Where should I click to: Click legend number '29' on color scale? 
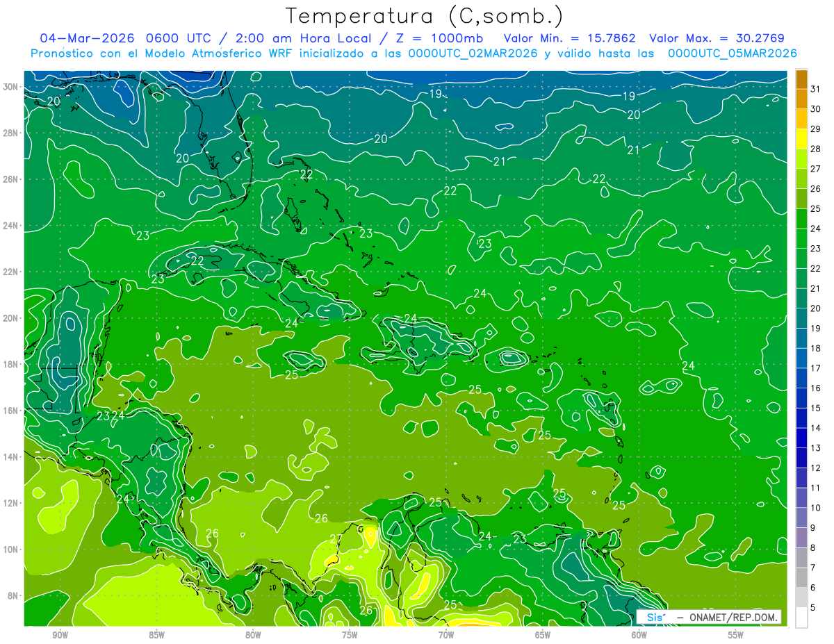click(x=816, y=129)
